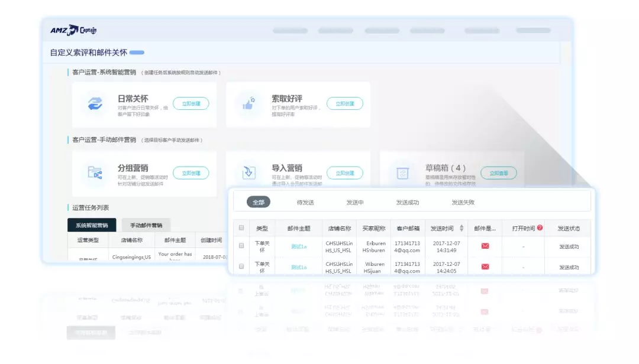Click the 客户运营-手动邮件营销 section heading
The image size is (639, 364).
pyautogui.click(x=104, y=139)
